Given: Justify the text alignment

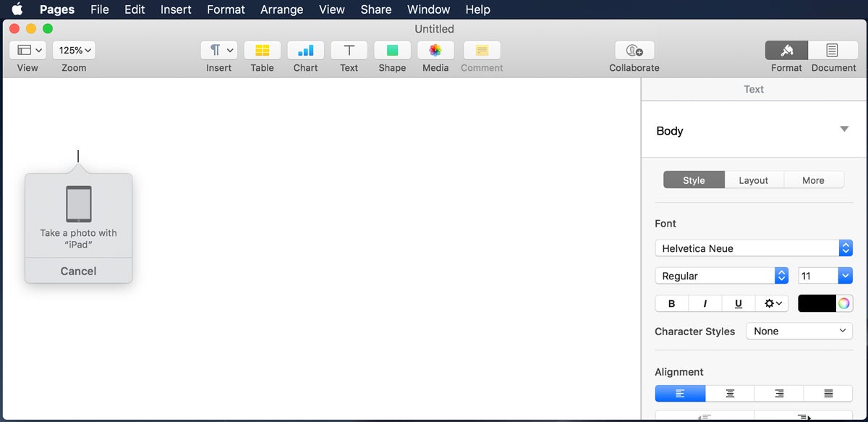Looking at the screenshot, I should (x=828, y=393).
